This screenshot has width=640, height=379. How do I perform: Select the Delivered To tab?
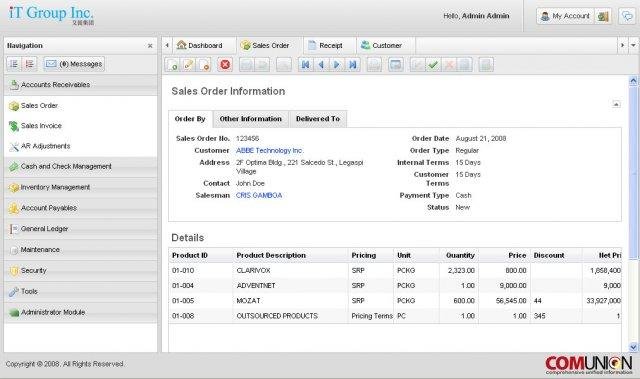pyautogui.click(x=318, y=119)
